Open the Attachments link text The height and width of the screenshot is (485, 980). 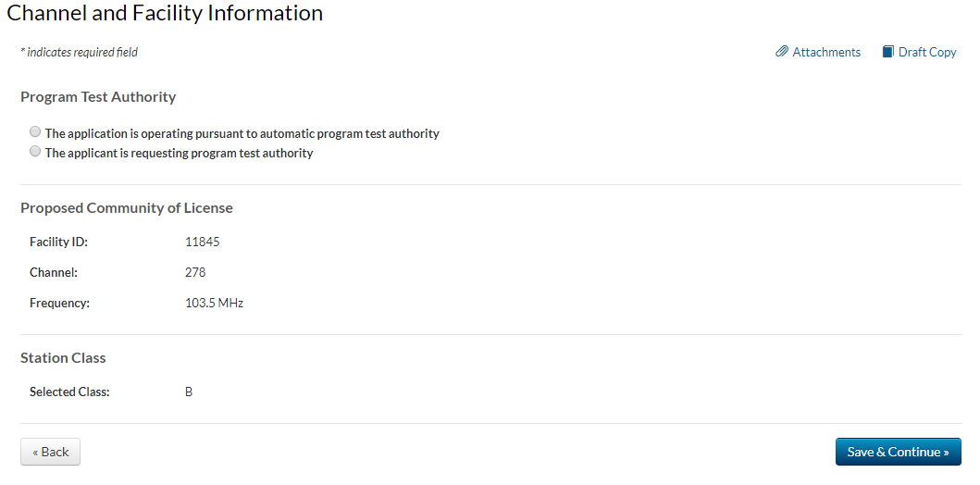pos(826,52)
